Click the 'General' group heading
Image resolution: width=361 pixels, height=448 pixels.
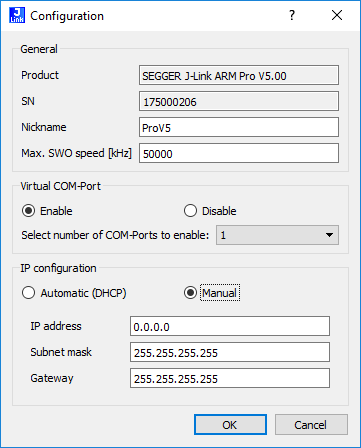[39, 49]
